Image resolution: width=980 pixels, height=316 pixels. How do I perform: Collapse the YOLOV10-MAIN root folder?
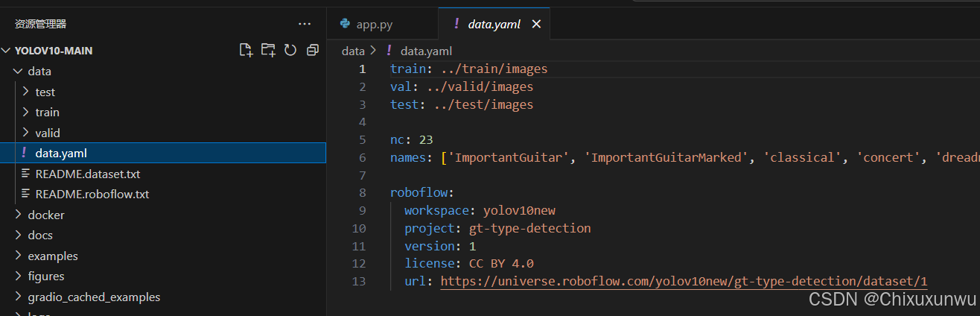(7, 51)
